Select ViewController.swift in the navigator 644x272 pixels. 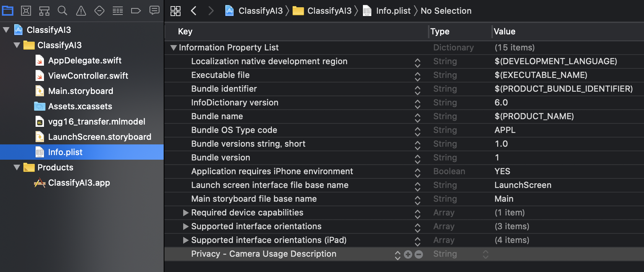coord(88,76)
